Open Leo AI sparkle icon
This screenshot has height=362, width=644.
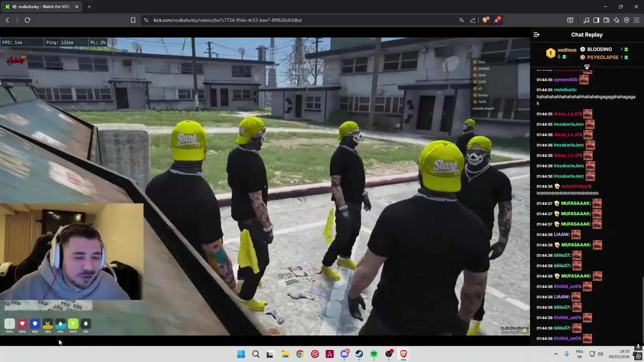[x=616, y=20]
